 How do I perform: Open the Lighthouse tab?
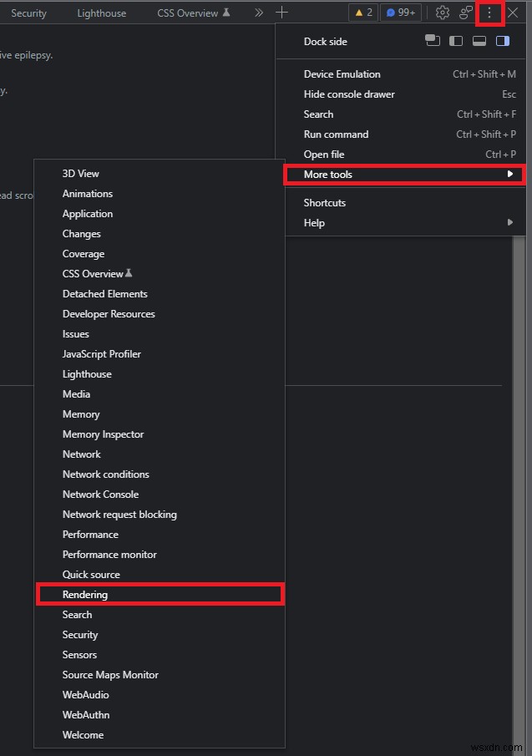(x=101, y=13)
